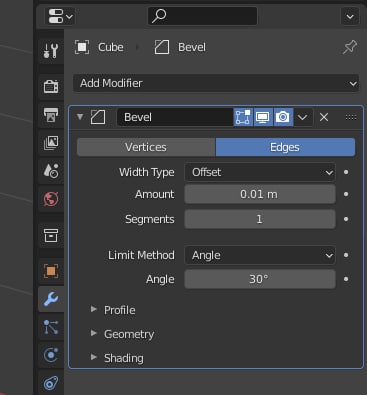Rename the Bevel modifier name field

click(175, 117)
